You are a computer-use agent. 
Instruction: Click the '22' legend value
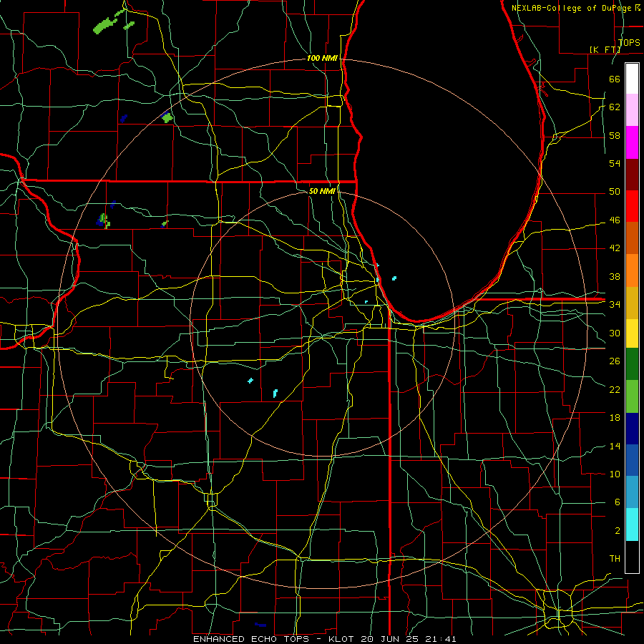(615, 389)
